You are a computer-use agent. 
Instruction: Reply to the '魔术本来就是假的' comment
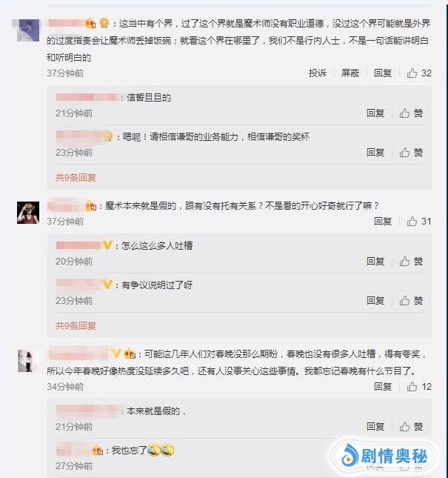click(x=383, y=221)
